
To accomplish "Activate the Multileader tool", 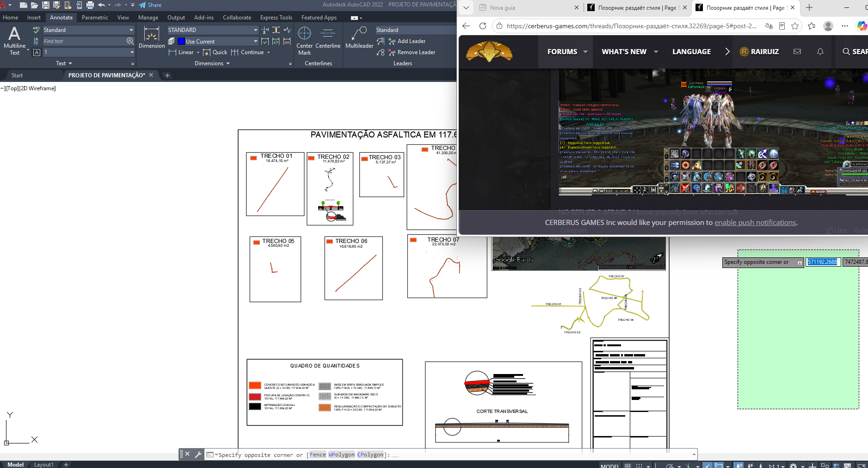I will tap(359, 38).
